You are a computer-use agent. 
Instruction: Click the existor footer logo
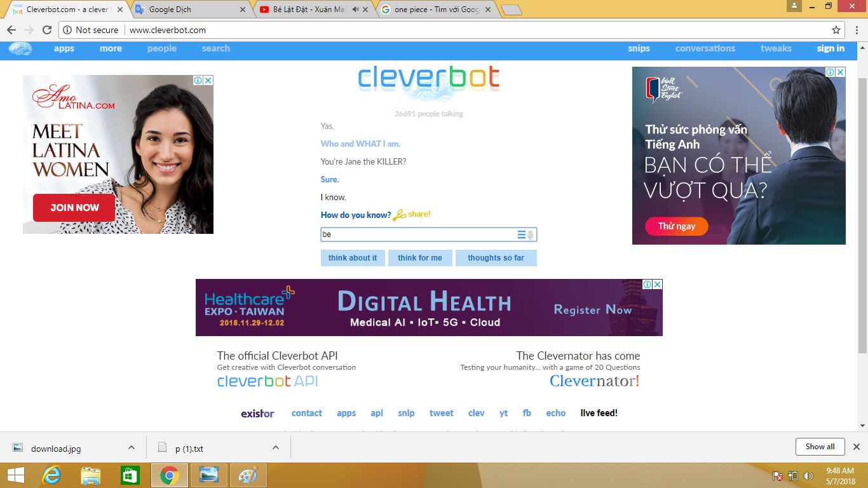coord(257,414)
